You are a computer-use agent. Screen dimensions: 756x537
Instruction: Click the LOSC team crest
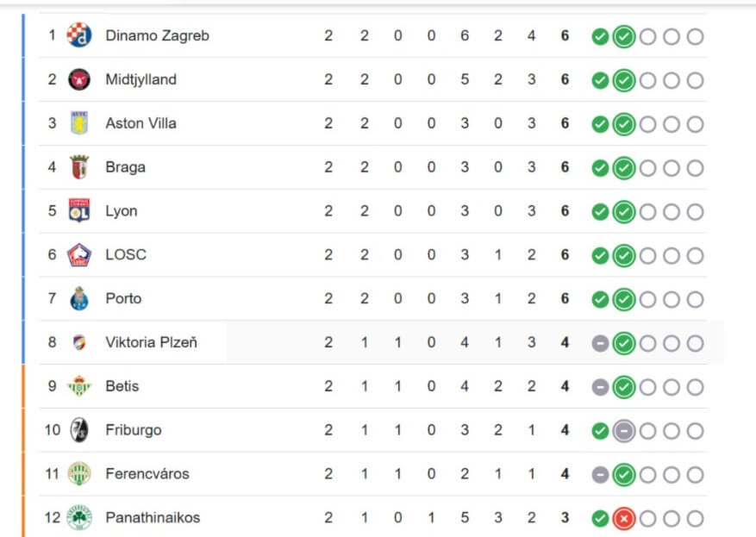(79, 255)
